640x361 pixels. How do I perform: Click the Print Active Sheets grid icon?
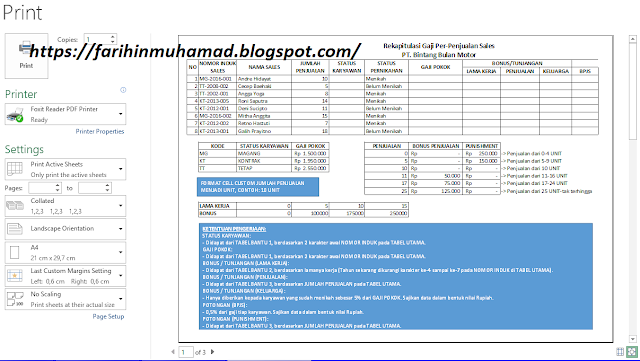tap(15, 169)
